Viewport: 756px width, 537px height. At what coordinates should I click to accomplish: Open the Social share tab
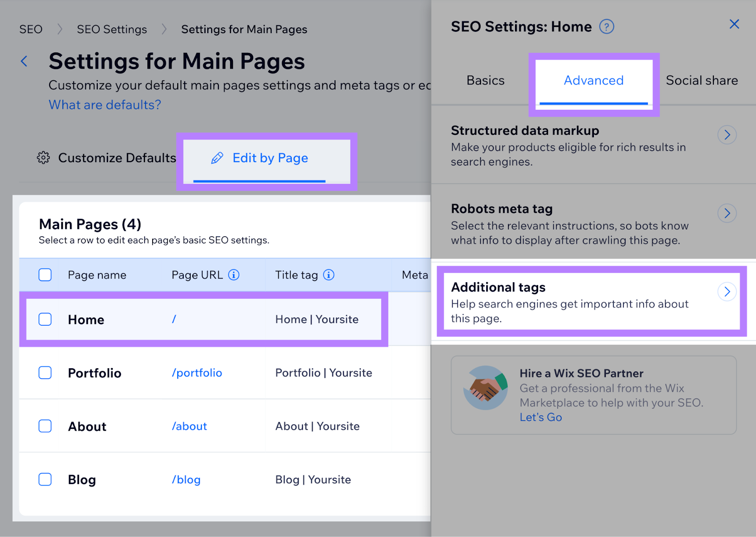tap(701, 80)
